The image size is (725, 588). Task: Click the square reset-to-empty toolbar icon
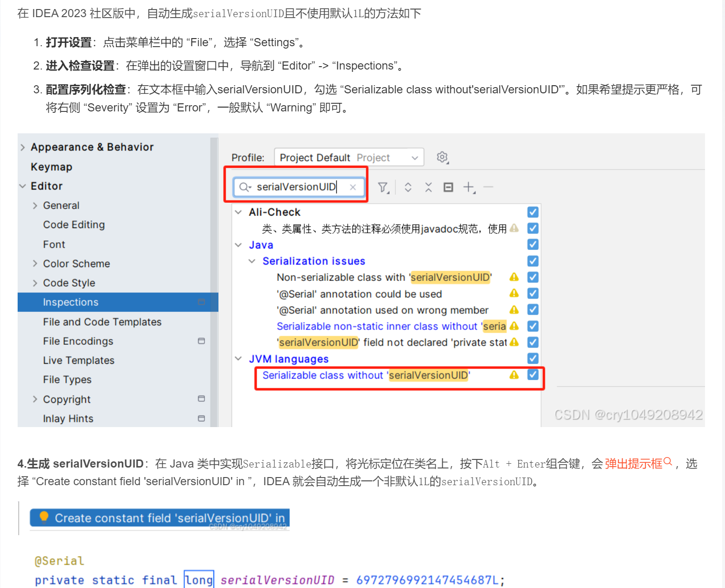[x=448, y=187]
